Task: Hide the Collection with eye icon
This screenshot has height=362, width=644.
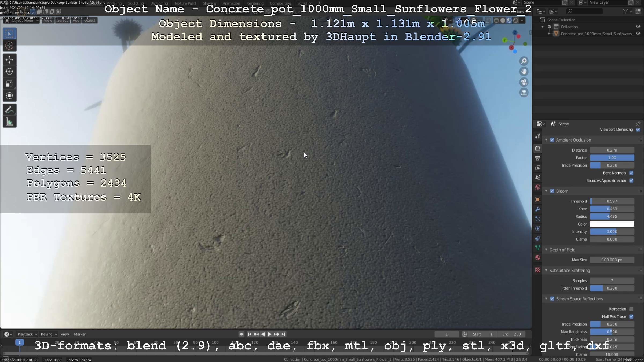Action: [638, 27]
